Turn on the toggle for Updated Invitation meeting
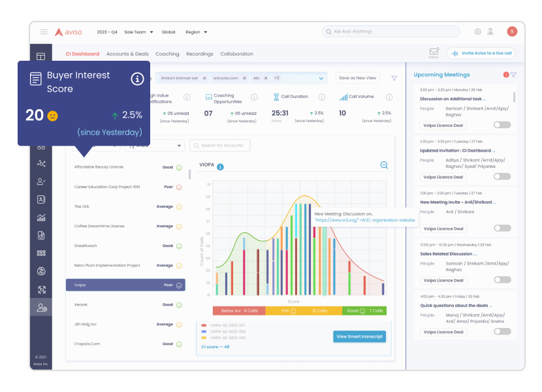542x392 pixels. [502, 177]
